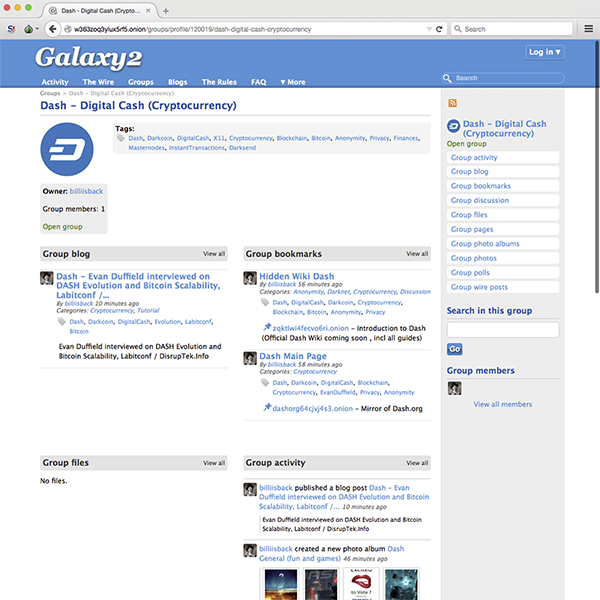Click the Tutorial category link
This screenshot has width=600, height=600.
coord(148,310)
